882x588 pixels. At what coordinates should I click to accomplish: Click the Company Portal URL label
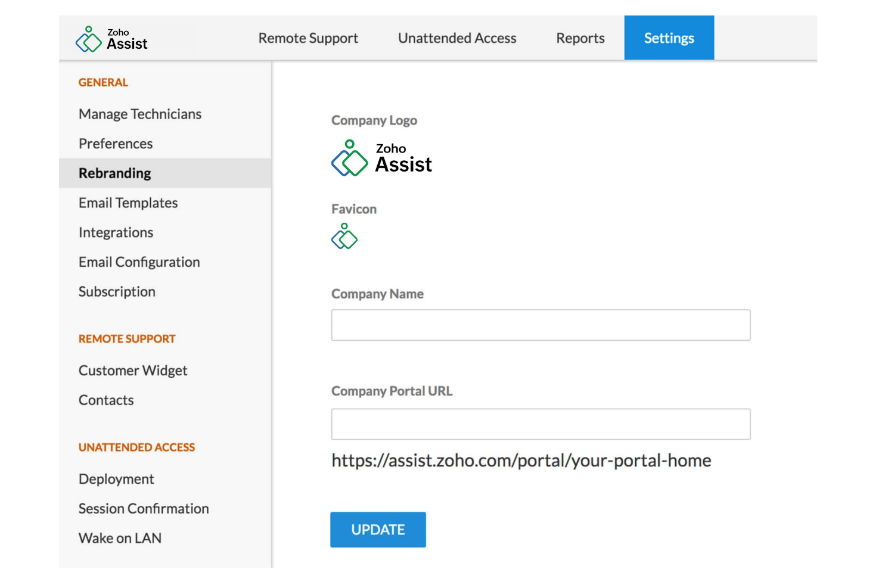[x=392, y=391]
